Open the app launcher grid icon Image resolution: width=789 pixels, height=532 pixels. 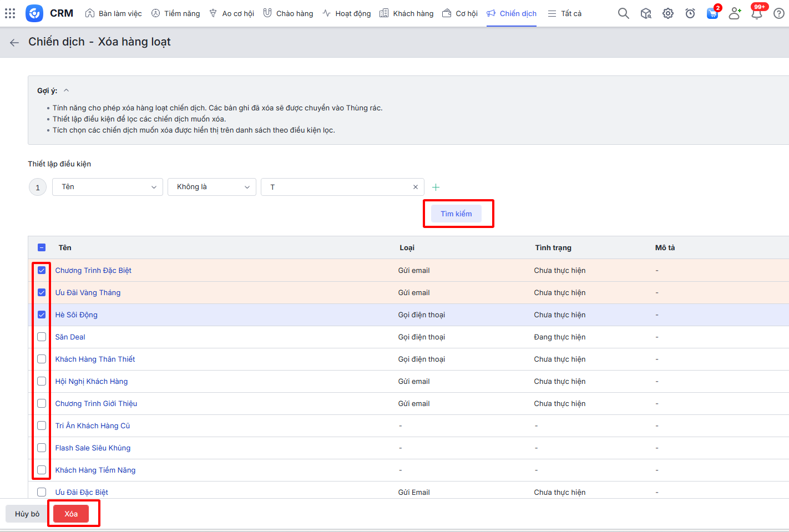click(x=10, y=13)
